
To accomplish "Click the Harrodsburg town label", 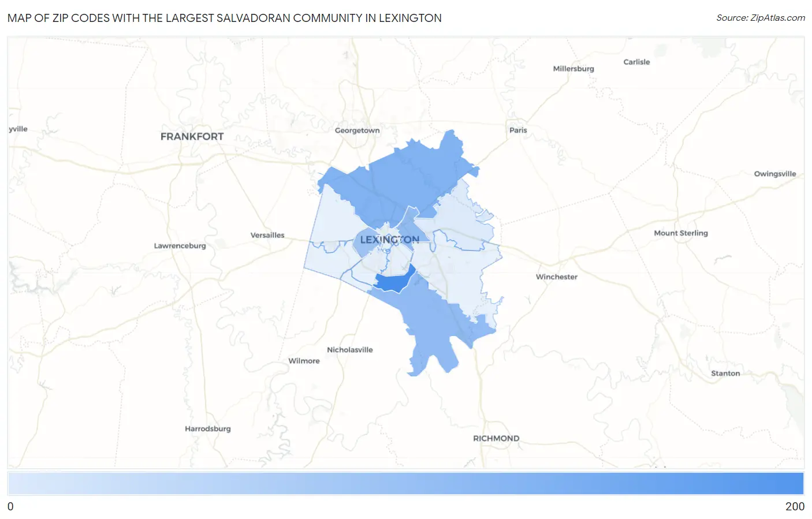I will (208, 429).
